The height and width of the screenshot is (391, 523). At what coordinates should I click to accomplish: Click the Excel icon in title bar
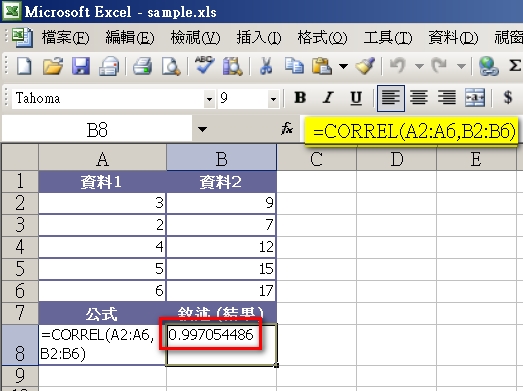(12, 11)
